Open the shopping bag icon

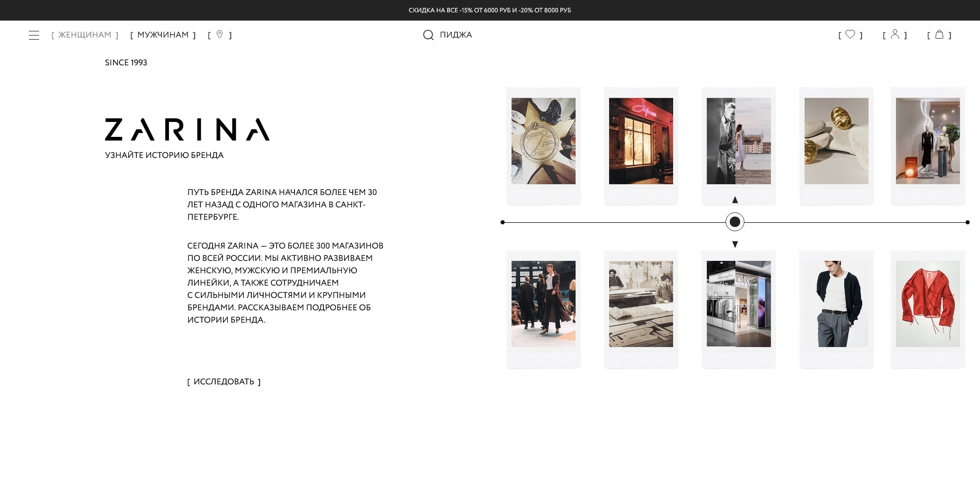click(x=939, y=34)
